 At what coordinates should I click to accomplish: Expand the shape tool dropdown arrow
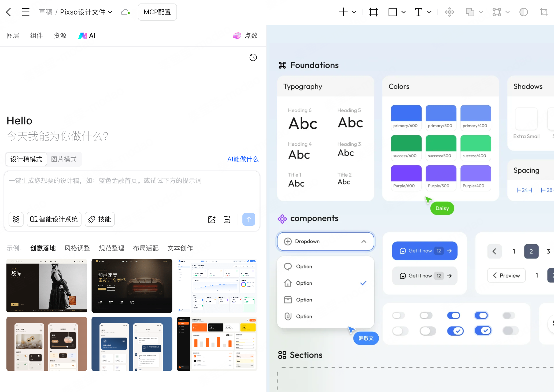(x=404, y=12)
